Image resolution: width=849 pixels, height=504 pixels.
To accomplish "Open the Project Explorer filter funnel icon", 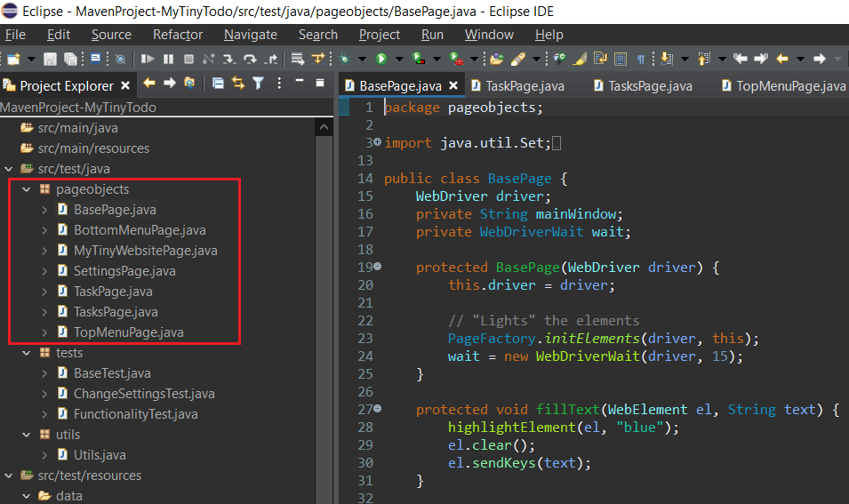I will [x=258, y=84].
